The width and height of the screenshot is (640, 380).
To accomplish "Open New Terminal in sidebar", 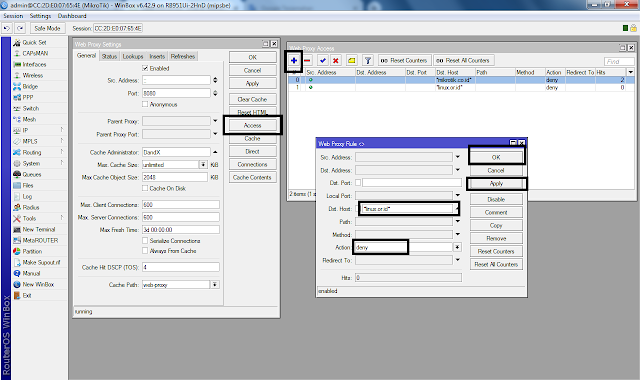I will click(39, 230).
